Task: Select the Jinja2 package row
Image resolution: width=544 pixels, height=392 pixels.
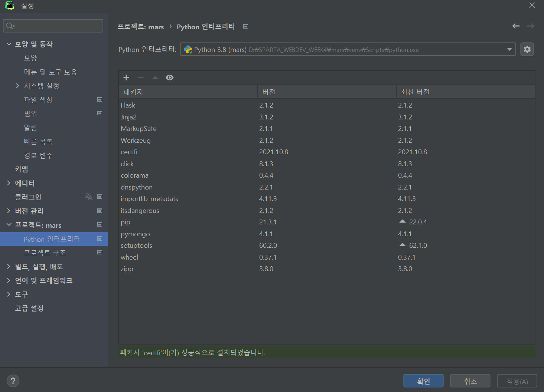Action: pos(327,117)
